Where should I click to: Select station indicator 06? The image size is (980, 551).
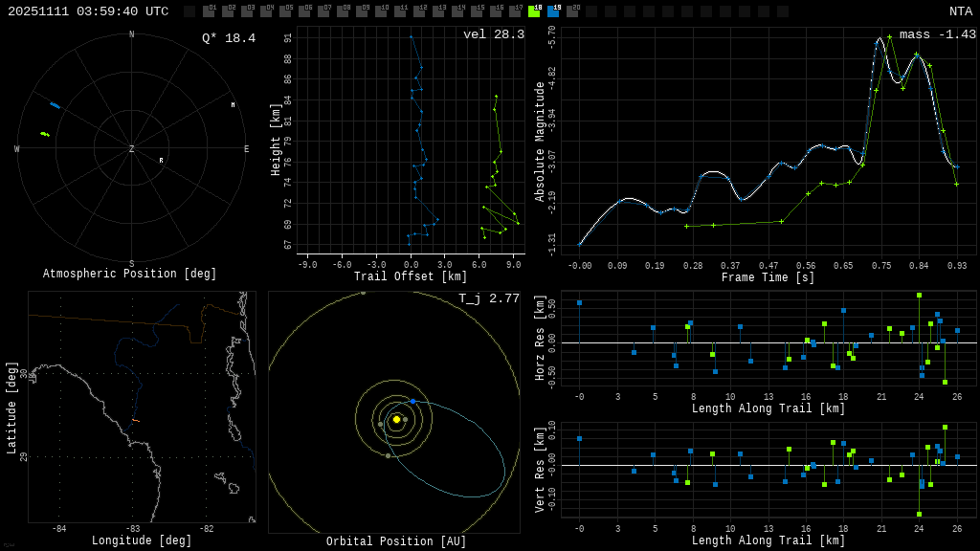304,11
